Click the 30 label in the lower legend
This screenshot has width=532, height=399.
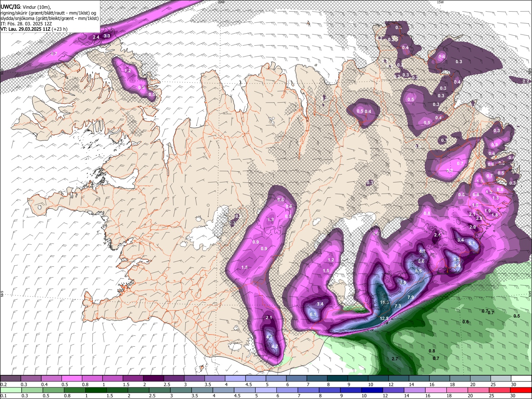tap(512, 396)
